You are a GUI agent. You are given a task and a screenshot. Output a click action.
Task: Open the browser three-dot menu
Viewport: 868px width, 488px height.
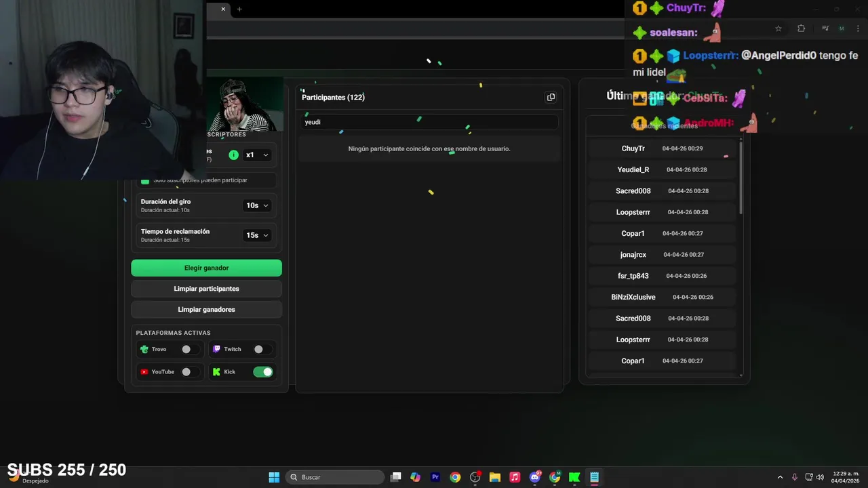(x=856, y=28)
